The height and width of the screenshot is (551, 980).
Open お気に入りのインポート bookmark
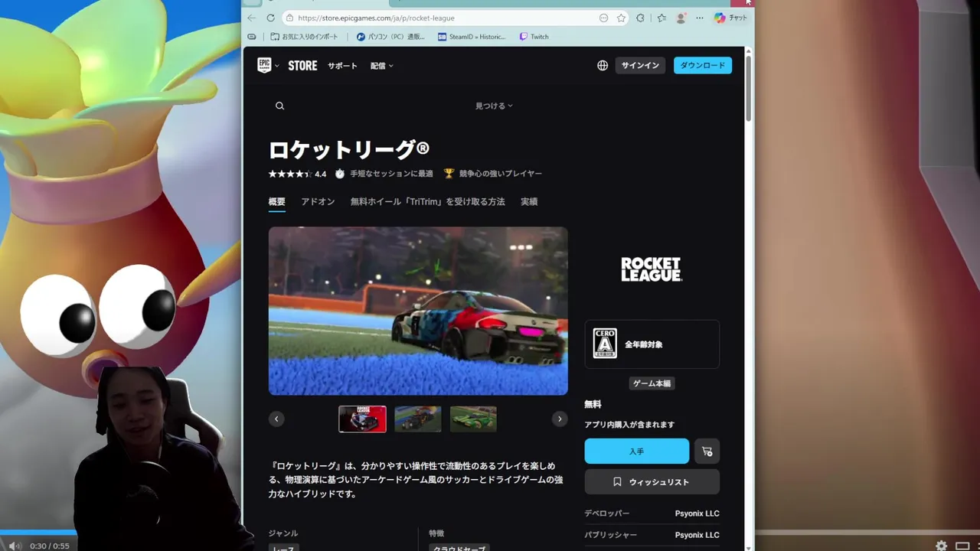(x=304, y=37)
